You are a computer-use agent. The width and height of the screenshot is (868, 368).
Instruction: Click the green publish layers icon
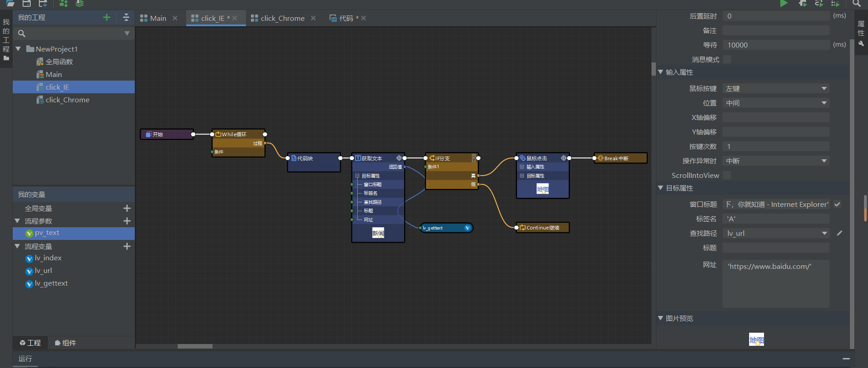[x=80, y=3]
